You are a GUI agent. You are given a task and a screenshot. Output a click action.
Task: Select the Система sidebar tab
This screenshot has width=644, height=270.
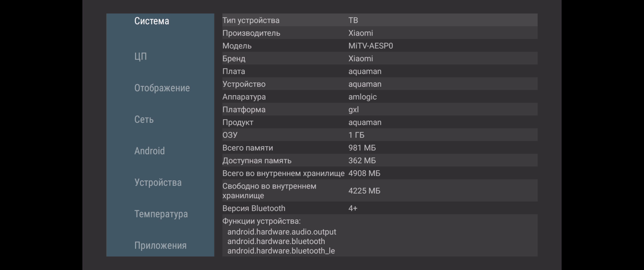[151, 21]
